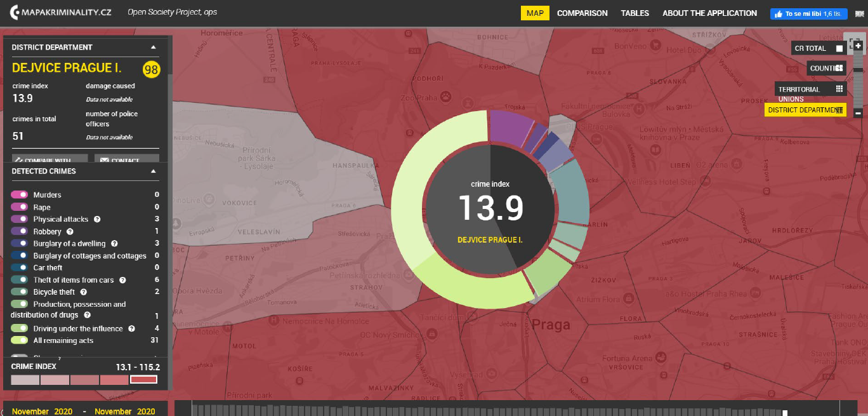This screenshot has height=416, width=868.
Task: Toggle Rape crime filter
Action: [19, 207]
